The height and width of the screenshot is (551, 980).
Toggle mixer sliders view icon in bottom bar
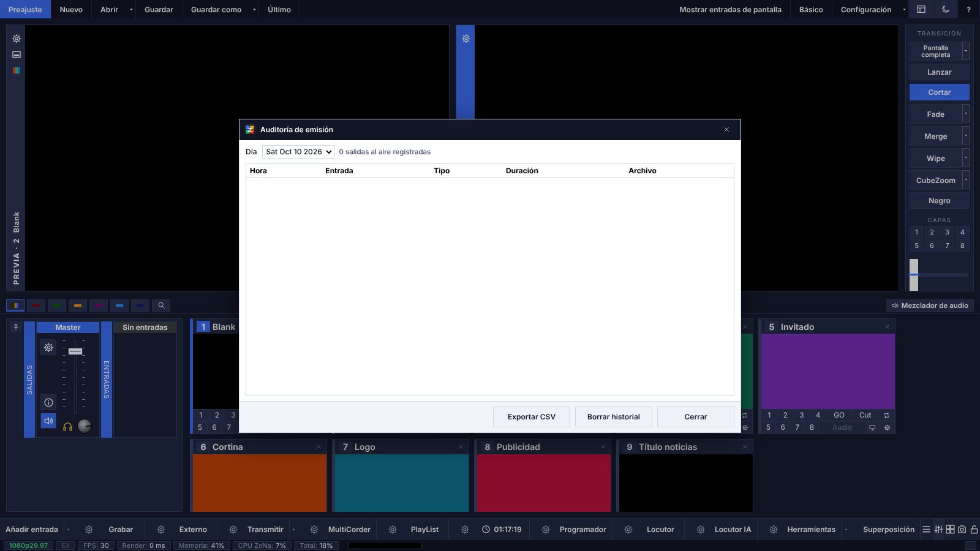point(938,530)
